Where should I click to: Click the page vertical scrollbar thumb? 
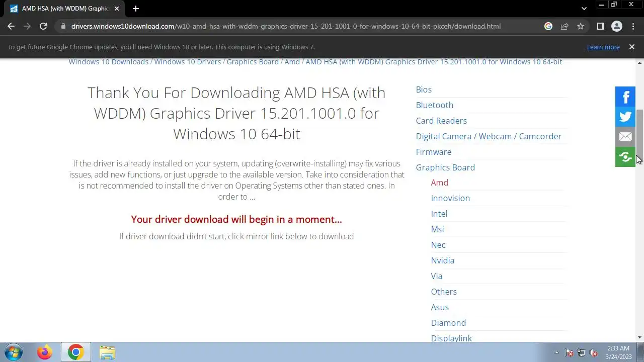pyautogui.click(x=640, y=132)
